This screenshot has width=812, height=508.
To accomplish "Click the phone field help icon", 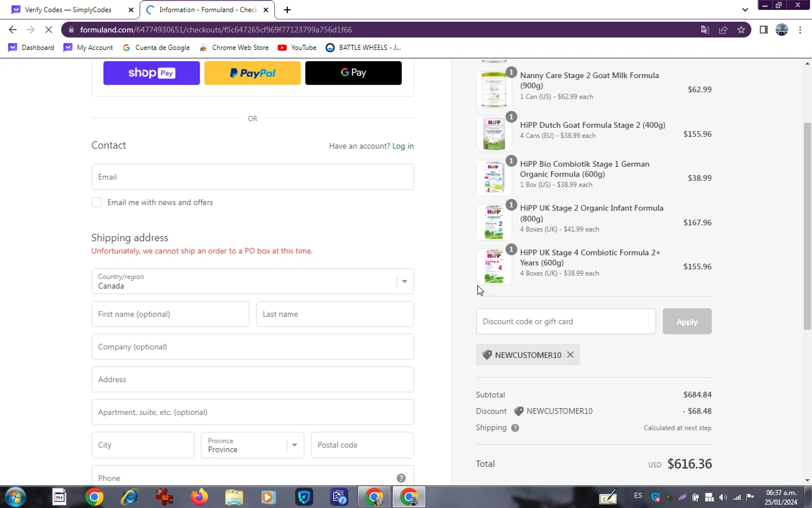I will 401,478.
